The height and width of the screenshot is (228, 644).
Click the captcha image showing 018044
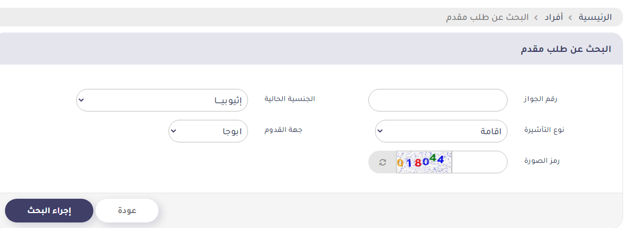coord(424,162)
